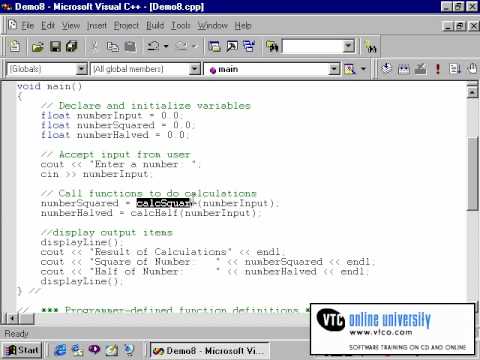Click the void main() line
This screenshot has height=360, width=480.
pyautogui.click(x=50, y=86)
